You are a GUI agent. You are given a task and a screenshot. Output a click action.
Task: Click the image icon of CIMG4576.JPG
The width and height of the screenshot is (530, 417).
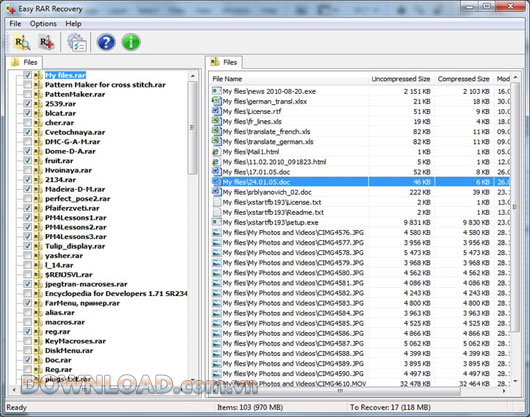[216, 232]
